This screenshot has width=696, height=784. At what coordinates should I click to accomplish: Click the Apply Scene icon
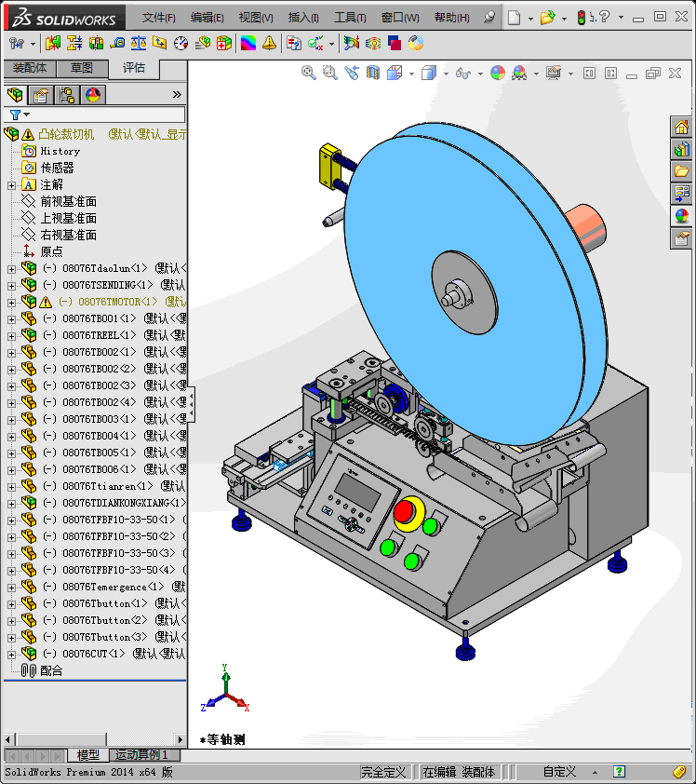coord(519,73)
